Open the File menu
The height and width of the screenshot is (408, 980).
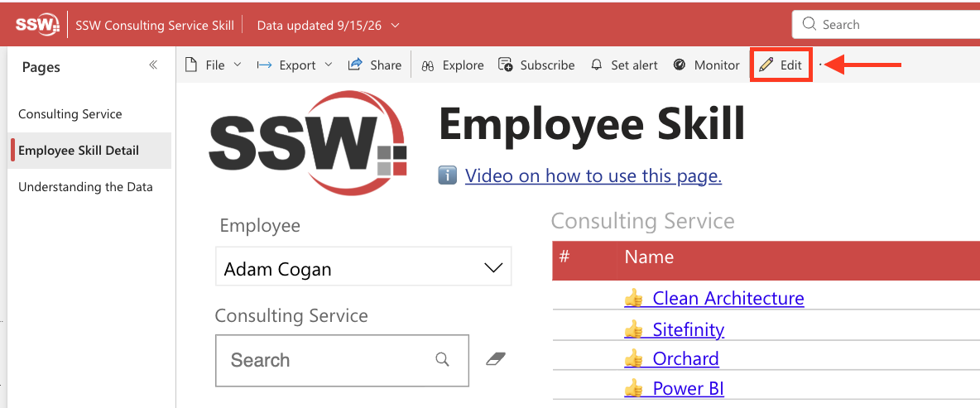click(214, 65)
